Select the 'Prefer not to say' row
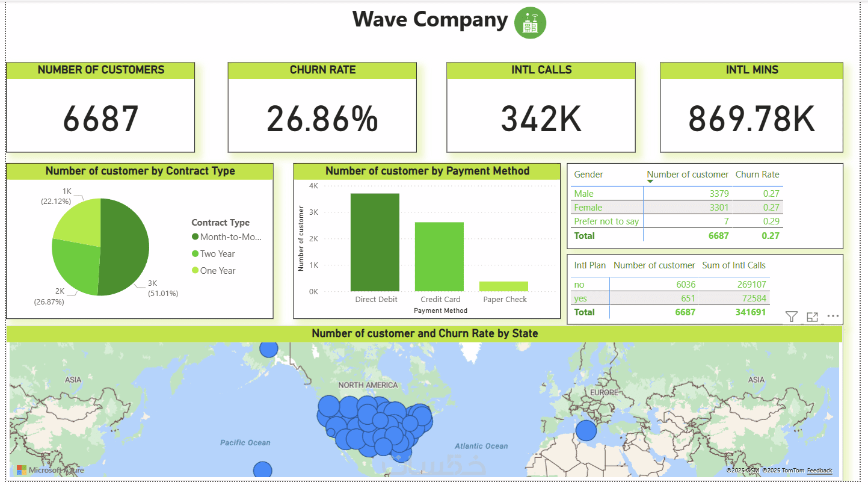The width and height of the screenshot is (868, 485). [677, 221]
